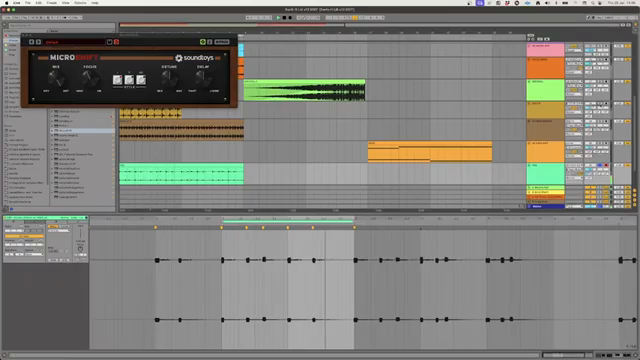
Task: Open macOS Control Center icon
Action: point(600,3)
